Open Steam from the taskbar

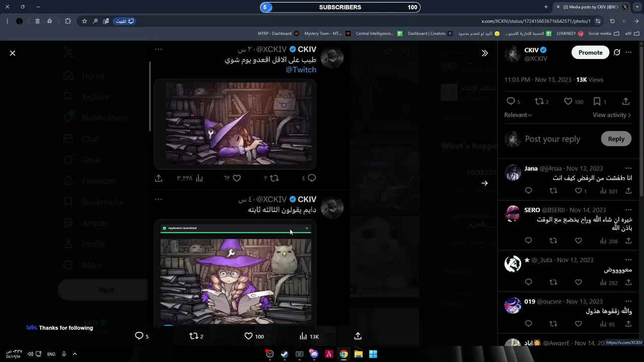pyautogui.click(x=284, y=354)
